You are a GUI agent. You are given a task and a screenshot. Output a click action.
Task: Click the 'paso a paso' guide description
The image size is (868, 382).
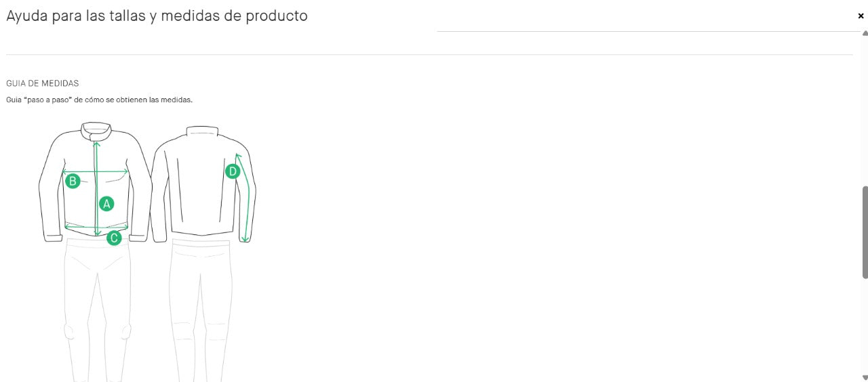tap(100, 100)
